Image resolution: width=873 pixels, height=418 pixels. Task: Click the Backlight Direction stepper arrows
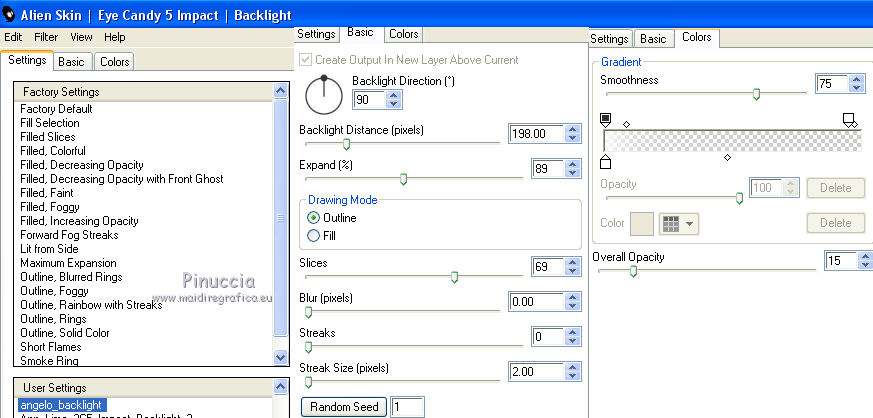tap(394, 100)
